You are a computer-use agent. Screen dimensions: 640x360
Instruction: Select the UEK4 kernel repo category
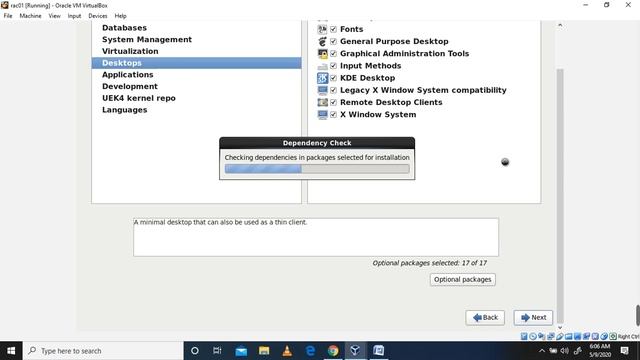tap(139, 98)
